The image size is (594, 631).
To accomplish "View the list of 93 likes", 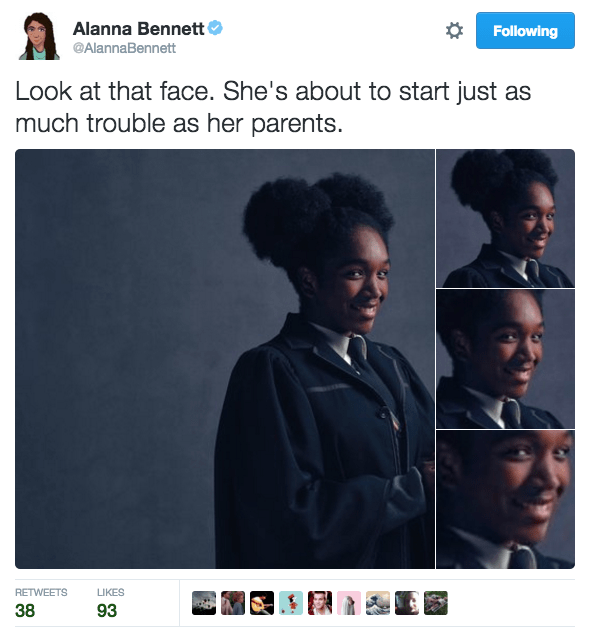I will pyautogui.click(x=110, y=603).
